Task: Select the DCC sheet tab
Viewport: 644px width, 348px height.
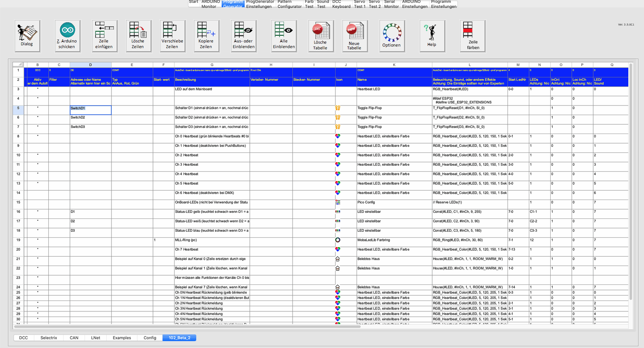Action: 23,338
